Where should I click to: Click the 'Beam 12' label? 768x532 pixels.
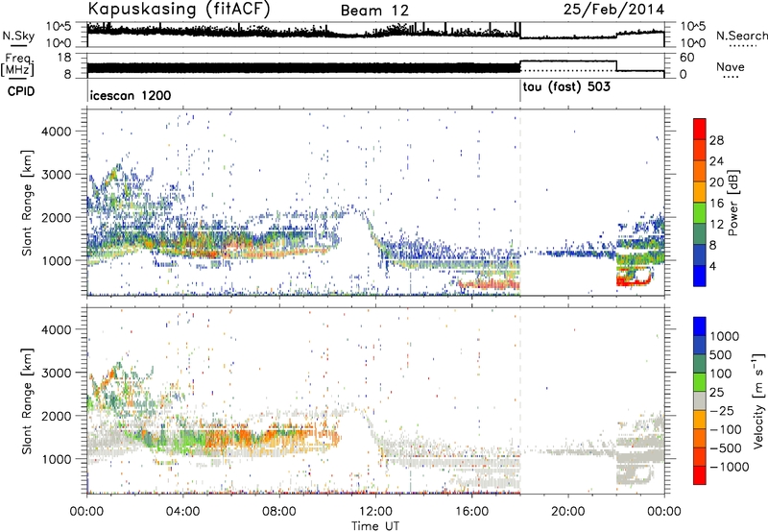(374, 11)
